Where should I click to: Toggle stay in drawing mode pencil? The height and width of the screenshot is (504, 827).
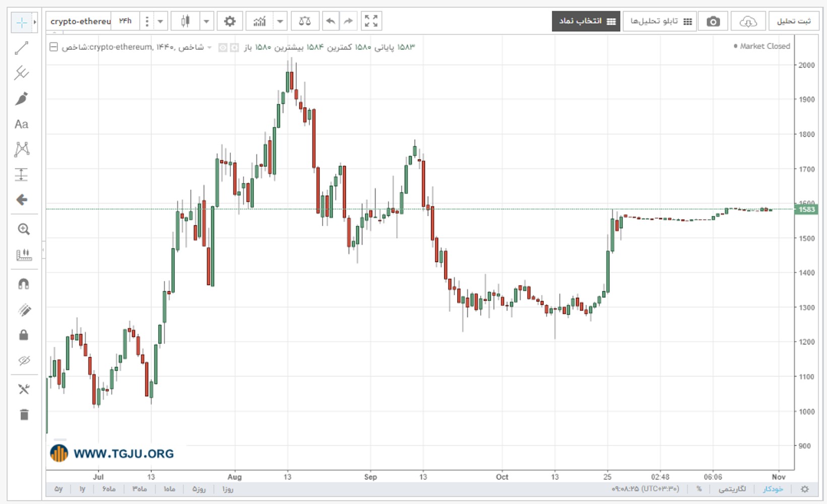point(24,309)
